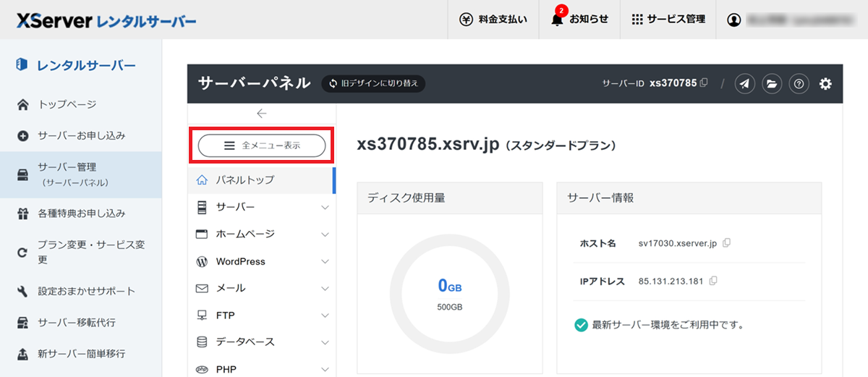Image resolution: width=868 pixels, height=377 pixels.
Task: Open サービス管理 menu
Action: pyautogui.click(x=668, y=20)
